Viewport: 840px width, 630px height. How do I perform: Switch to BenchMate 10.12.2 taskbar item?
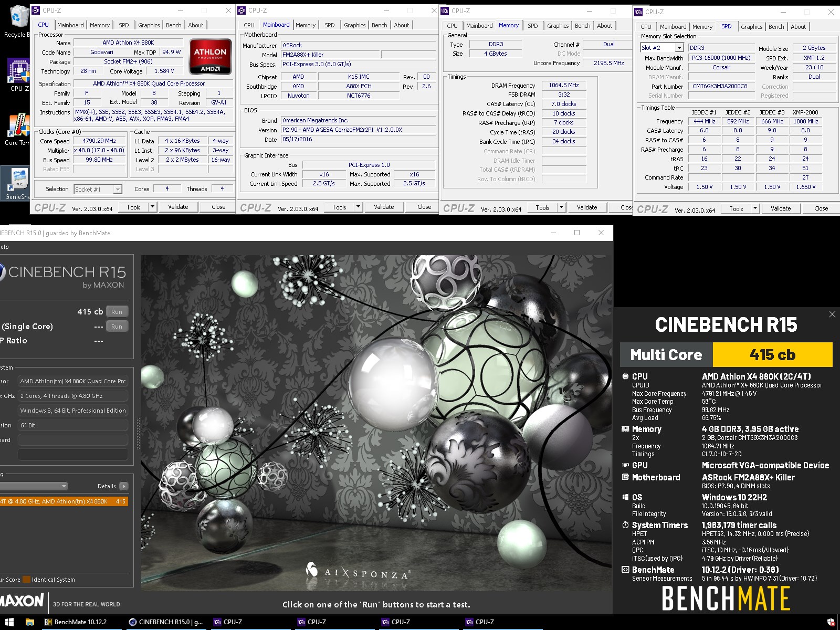click(80, 622)
